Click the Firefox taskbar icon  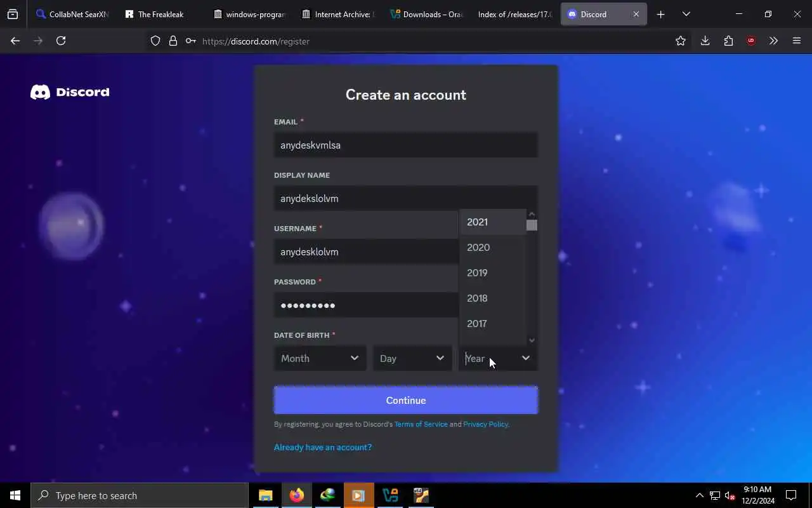(296, 495)
